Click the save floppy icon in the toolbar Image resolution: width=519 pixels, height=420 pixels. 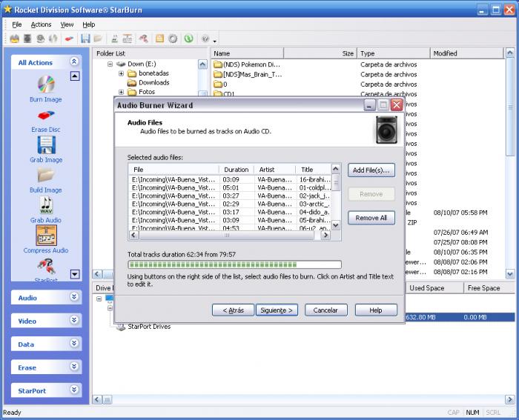86,39
